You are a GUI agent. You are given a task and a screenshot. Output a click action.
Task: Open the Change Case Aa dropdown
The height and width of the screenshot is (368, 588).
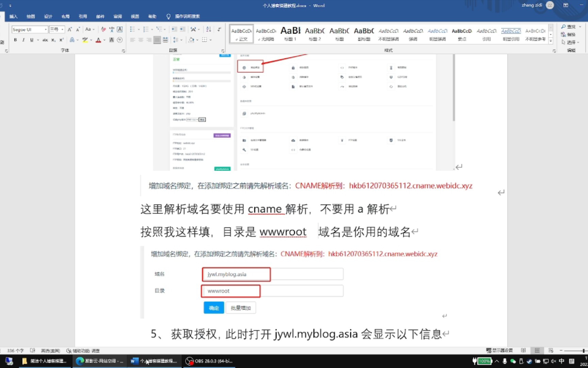pyautogui.click(x=90, y=29)
